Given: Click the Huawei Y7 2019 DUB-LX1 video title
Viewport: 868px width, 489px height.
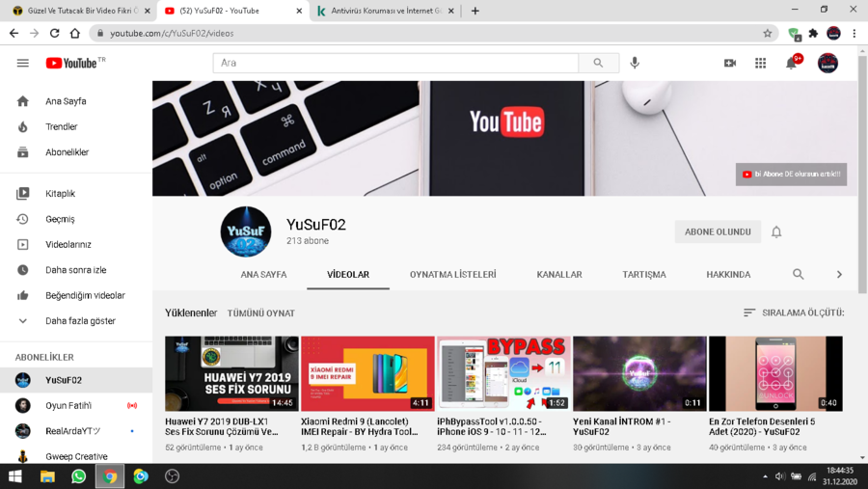Looking at the screenshot, I should (222, 426).
